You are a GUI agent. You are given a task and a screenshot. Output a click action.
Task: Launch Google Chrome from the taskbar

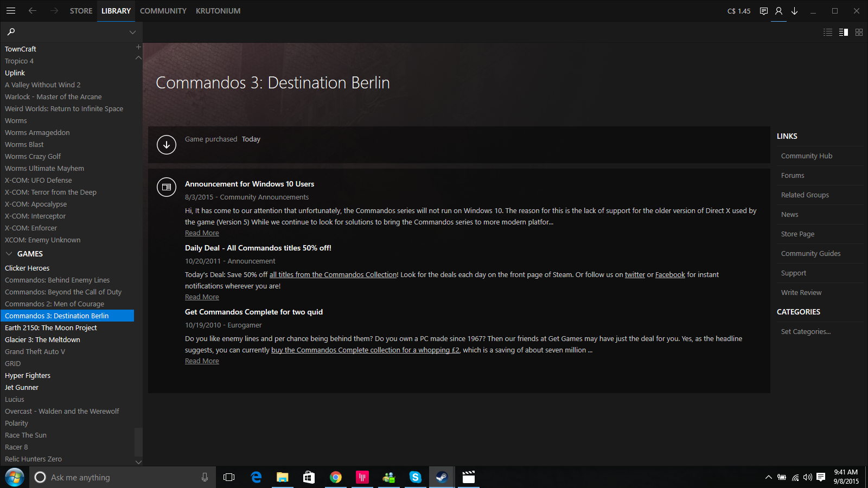coord(336,477)
